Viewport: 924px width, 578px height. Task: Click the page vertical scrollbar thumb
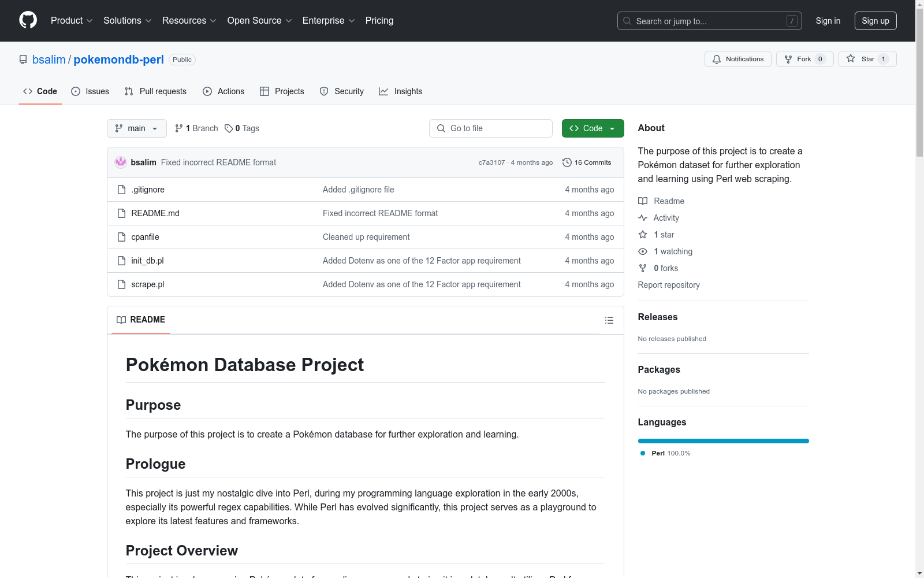click(x=919, y=83)
